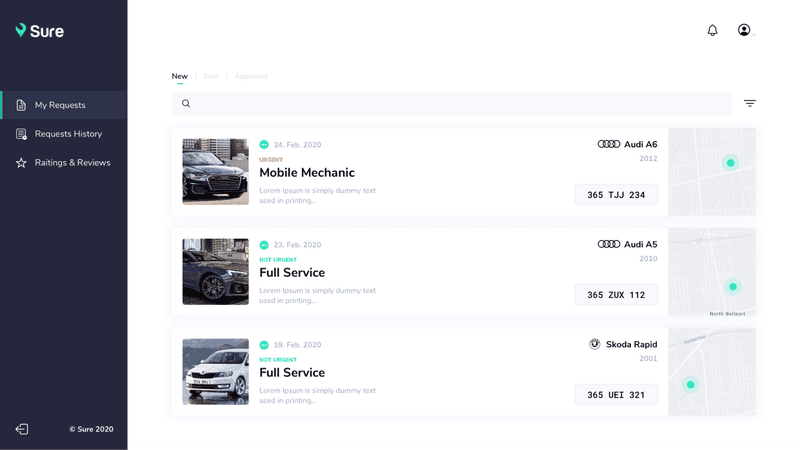Go to Raitings & Reviews
The height and width of the screenshot is (450, 800).
72,163
